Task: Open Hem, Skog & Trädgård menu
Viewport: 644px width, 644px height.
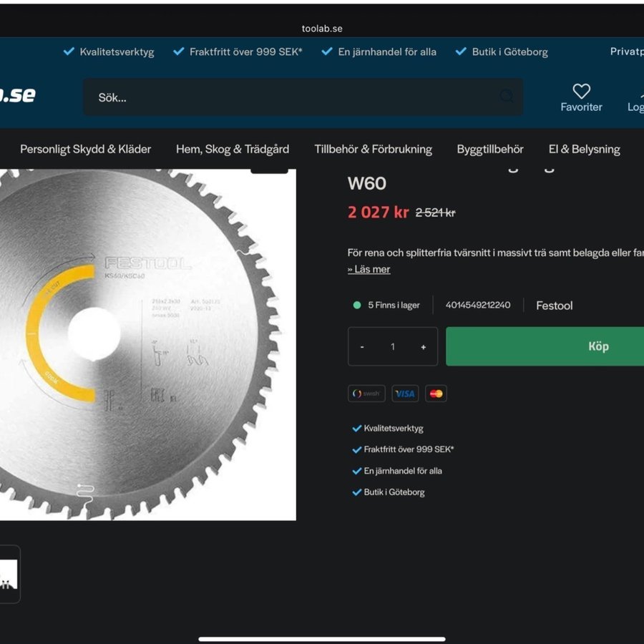Action: 233,149
